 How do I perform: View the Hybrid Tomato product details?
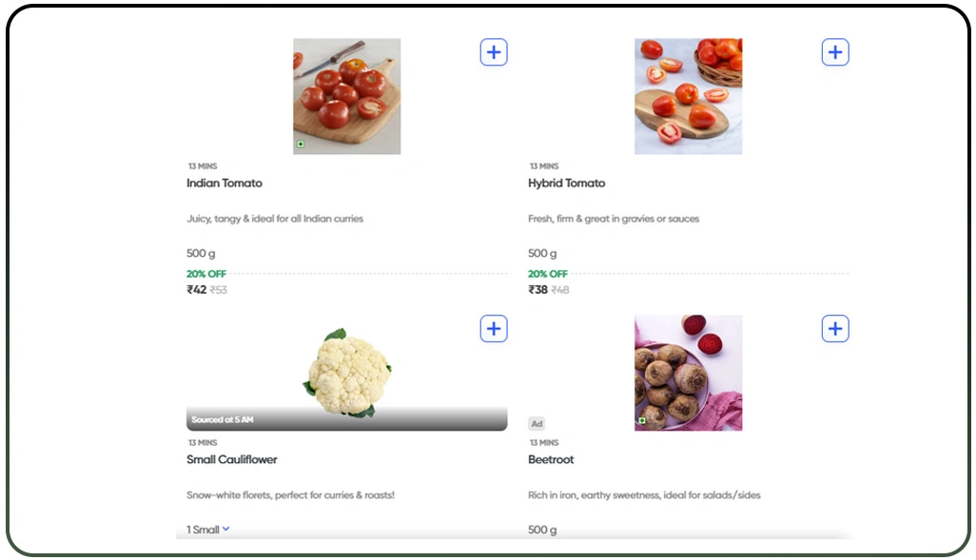pyautogui.click(x=567, y=183)
